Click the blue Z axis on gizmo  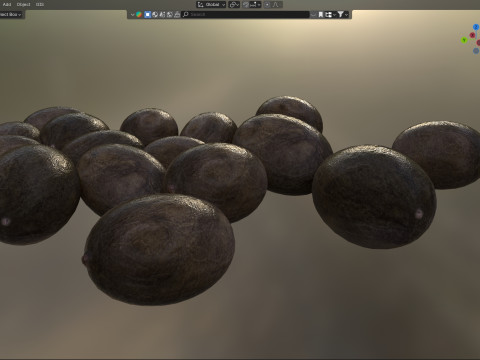pos(476,27)
